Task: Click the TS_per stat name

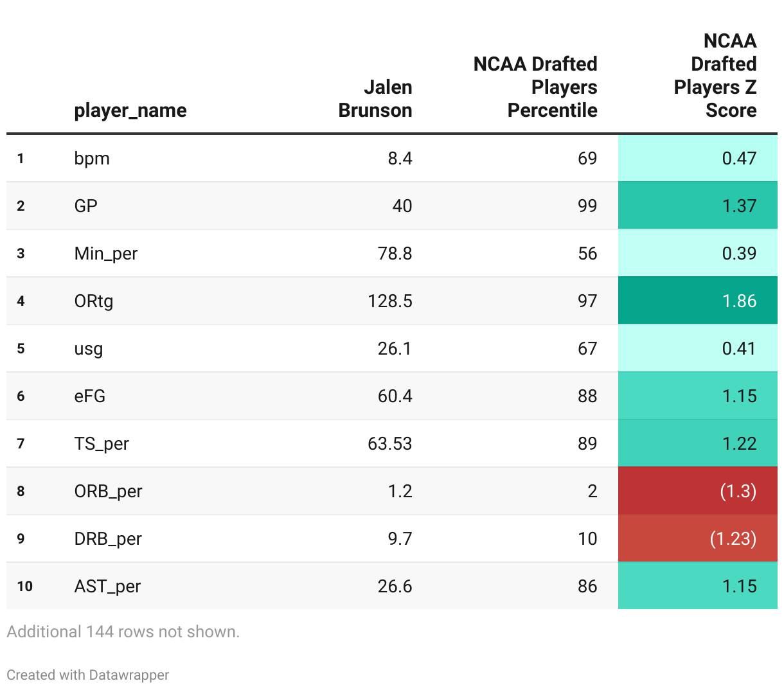Action: (x=102, y=443)
